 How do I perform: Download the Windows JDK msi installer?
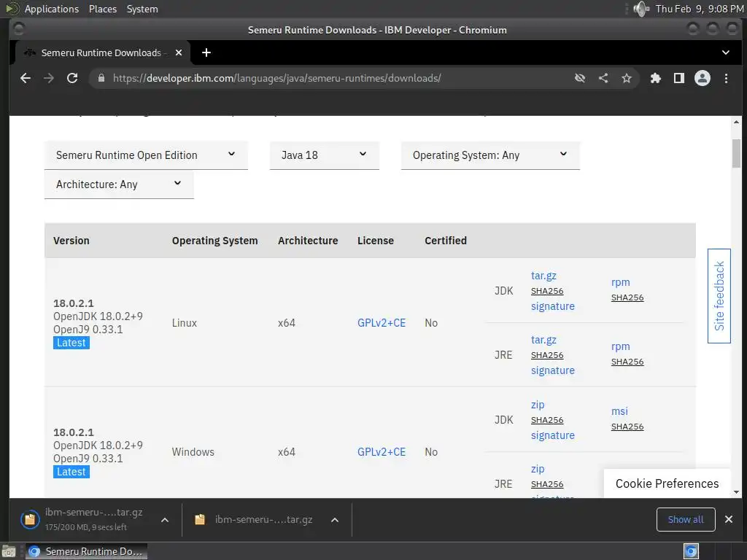[x=619, y=411]
